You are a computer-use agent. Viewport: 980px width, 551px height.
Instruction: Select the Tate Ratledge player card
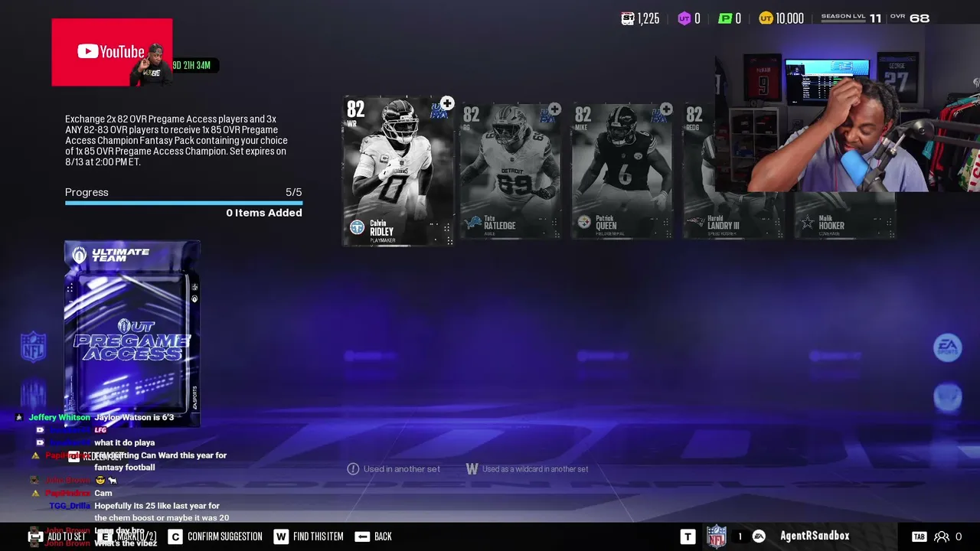(x=511, y=171)
